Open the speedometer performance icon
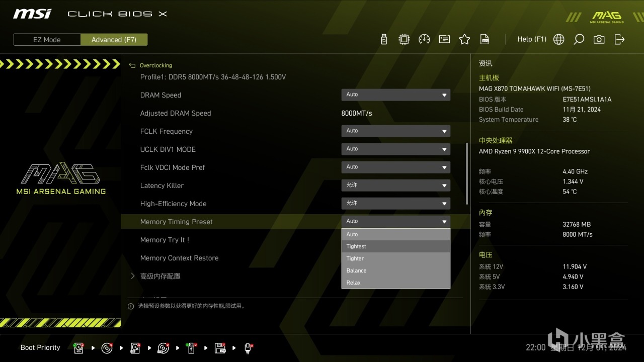Viewport: 644px width, 362px height. point(424,39)
